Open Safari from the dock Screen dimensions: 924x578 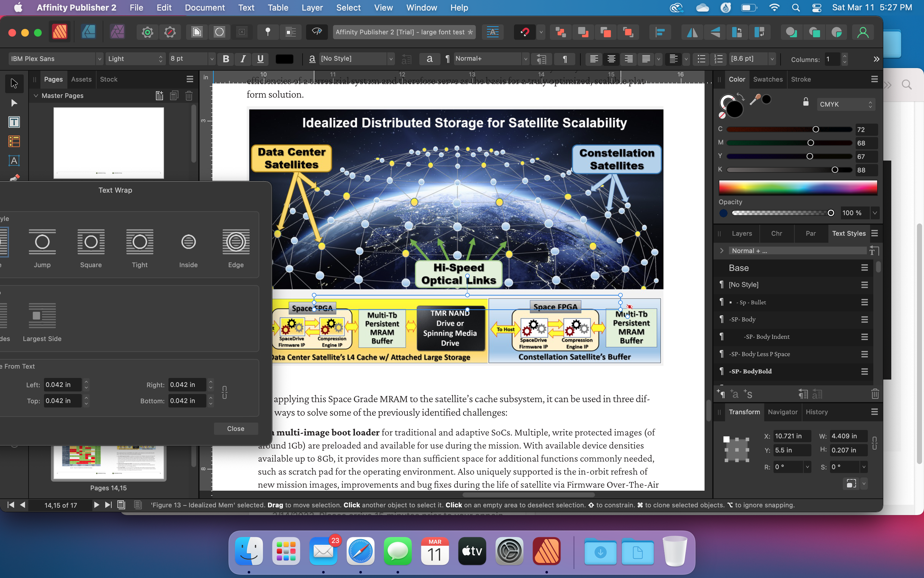(x=360, y=551)
